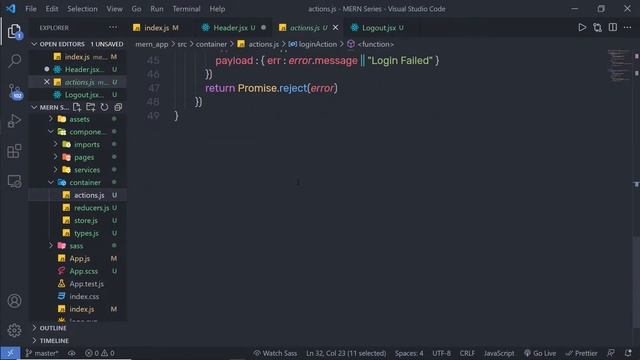Open Source Control view in activity bar
The image size is (640, 360).
[15, 91]
